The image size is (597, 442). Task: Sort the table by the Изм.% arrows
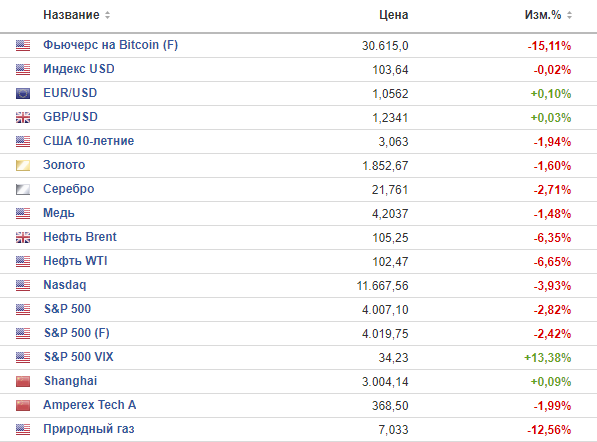tap(569, 15)
